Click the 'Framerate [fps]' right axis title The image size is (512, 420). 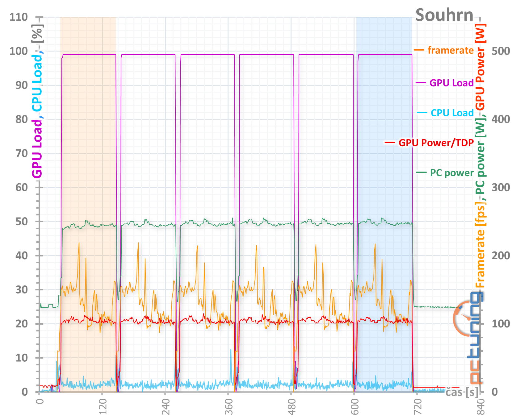click(x=480, y=244)
